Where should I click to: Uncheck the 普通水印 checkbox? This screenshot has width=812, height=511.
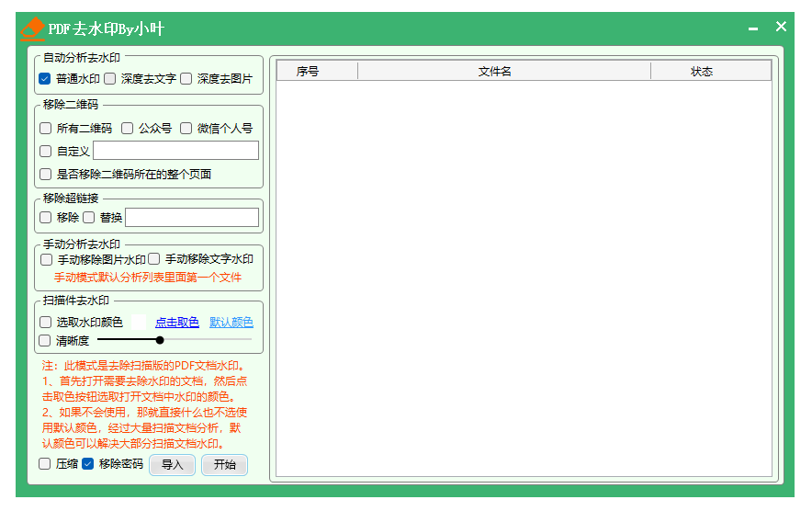click(45, 79)
